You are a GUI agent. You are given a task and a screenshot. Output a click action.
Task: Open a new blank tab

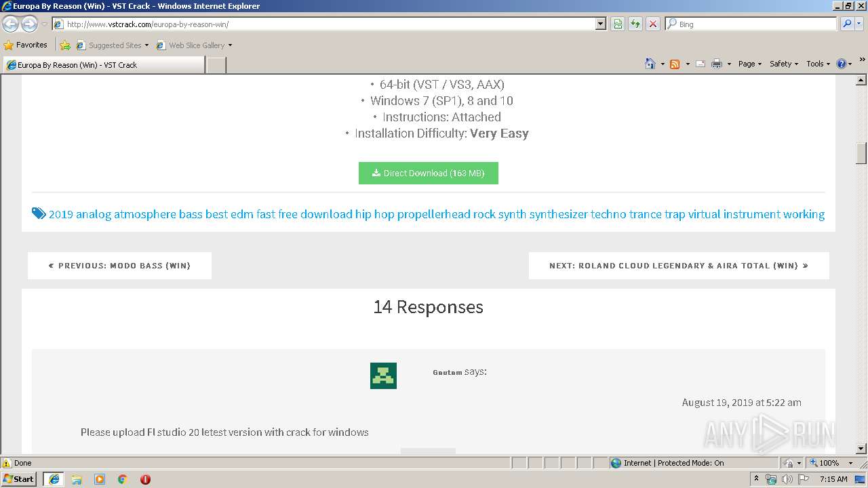(x=216, y=65)
